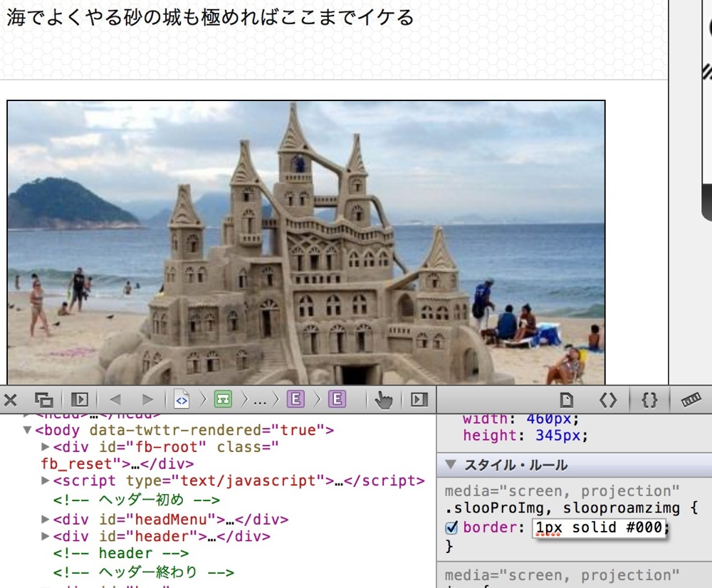The height and width of the screenshot is (588, 712).
Task: Toggle the left sidebar panel icon
Action: point(80,399)
